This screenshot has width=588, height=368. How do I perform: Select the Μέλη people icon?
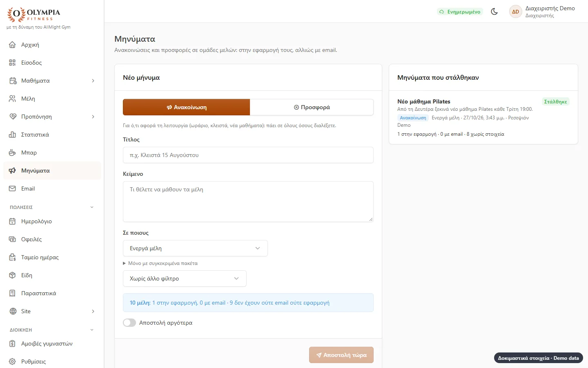(12, 99)
